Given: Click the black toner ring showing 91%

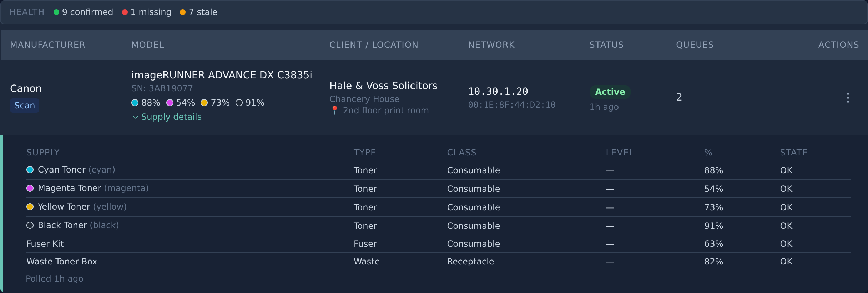Looking at the screenshot, I should coord(239,103).
